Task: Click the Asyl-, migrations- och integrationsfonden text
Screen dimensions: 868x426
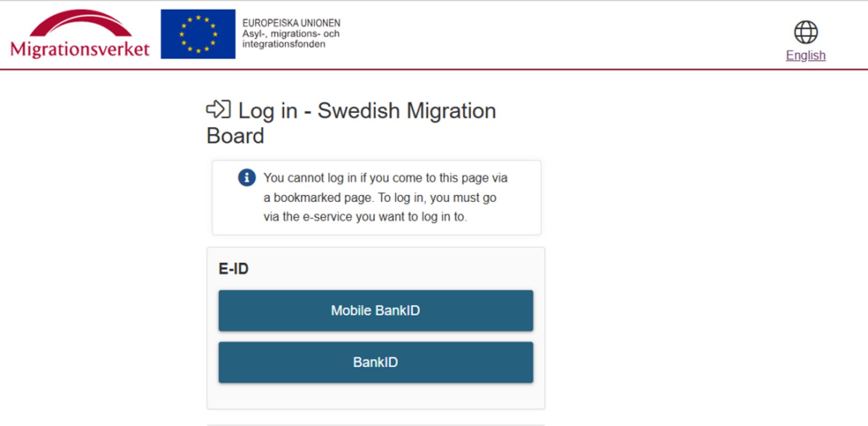Action: click(x=291, y=39)
